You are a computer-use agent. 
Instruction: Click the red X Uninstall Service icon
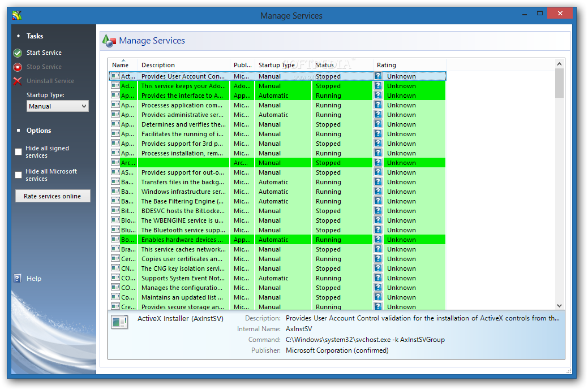18,81
